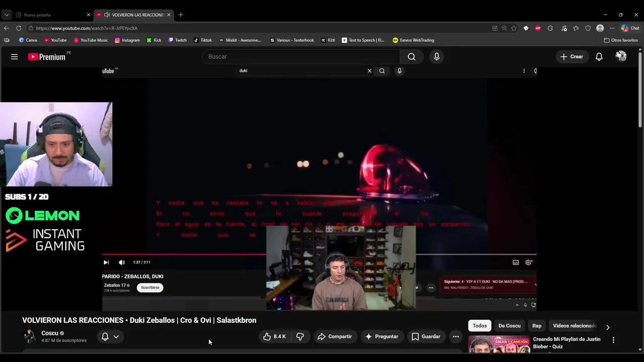Expand the subscription chevron next to bell
Screen dimensions: 644x362
[116, 337]
